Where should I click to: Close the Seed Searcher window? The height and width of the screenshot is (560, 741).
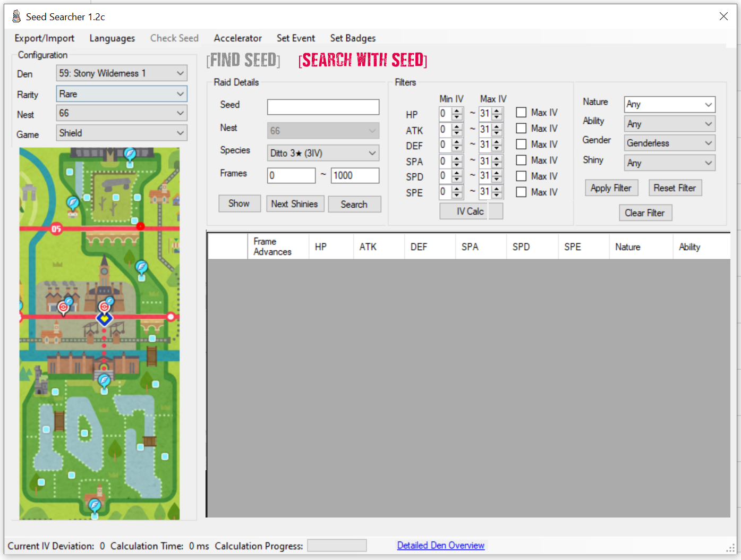point(723,16)
